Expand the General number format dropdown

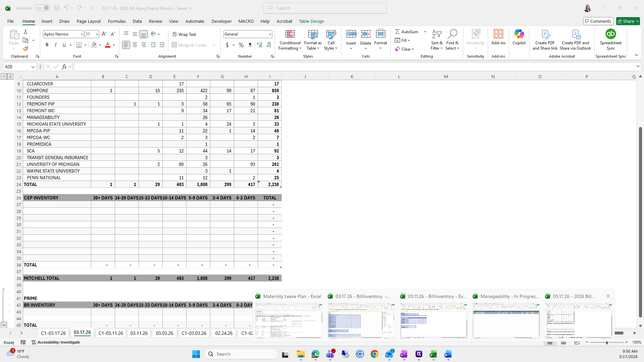pos(270,34)
